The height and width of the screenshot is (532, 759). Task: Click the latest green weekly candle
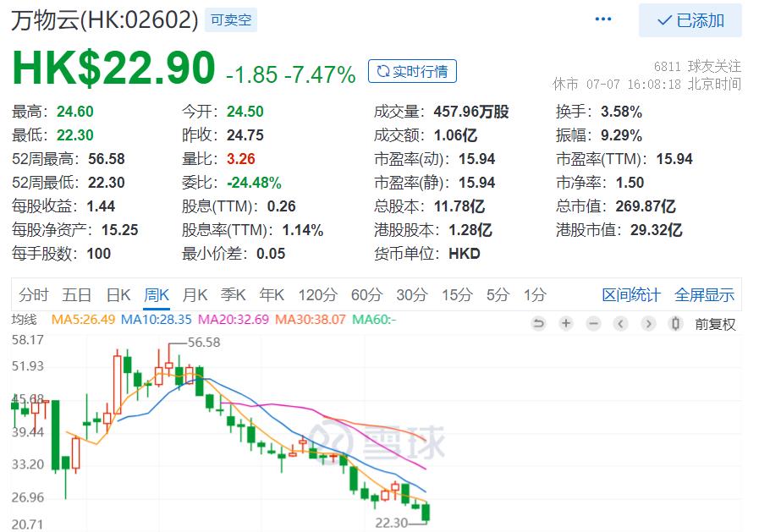[426, 513]
